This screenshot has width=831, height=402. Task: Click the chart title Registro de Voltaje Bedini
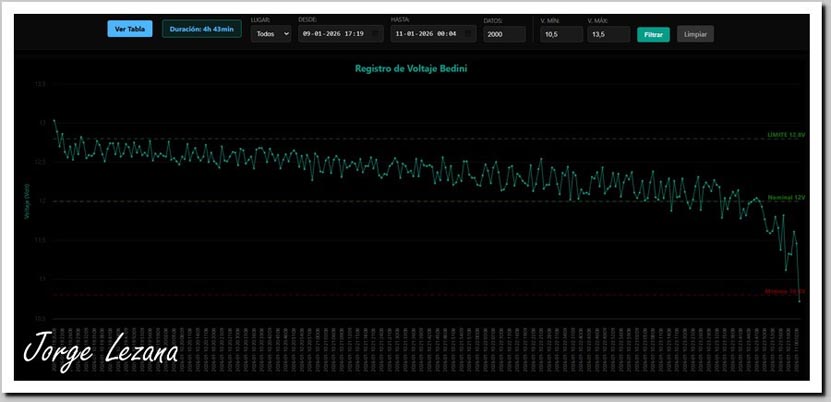pyautogui.click(x=411, y=69)
